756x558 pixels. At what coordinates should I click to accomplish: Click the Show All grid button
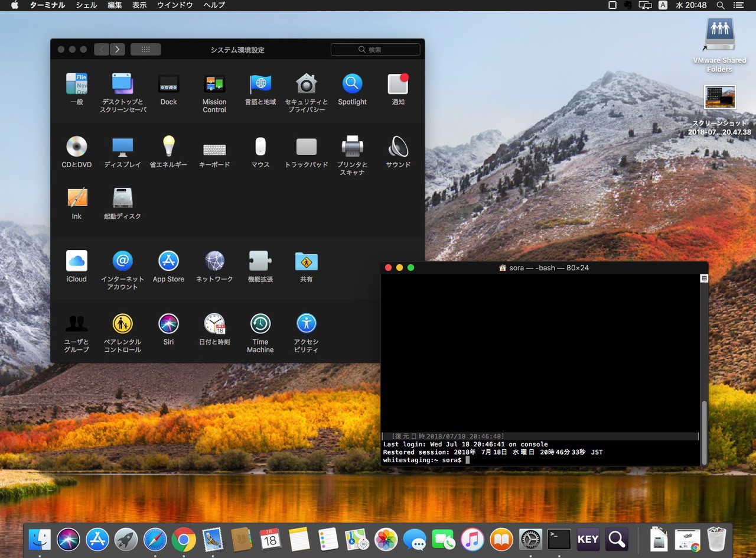[145, 50]
